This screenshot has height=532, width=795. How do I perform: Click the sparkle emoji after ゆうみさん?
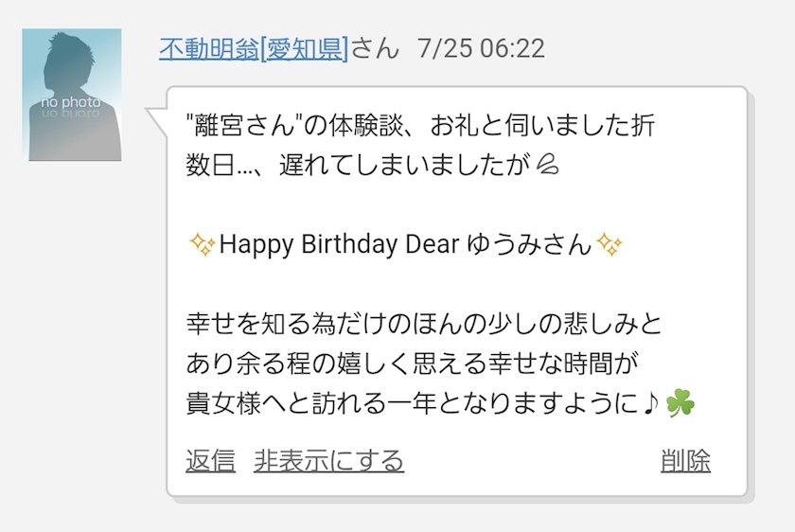point(610,245)
